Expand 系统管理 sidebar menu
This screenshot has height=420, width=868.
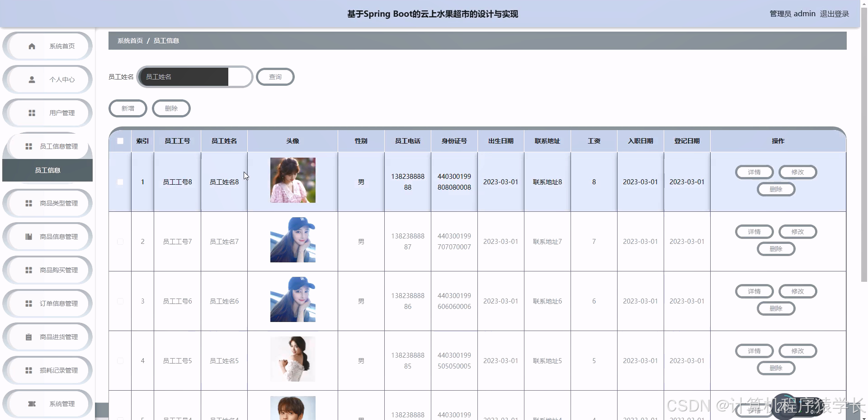47,404
